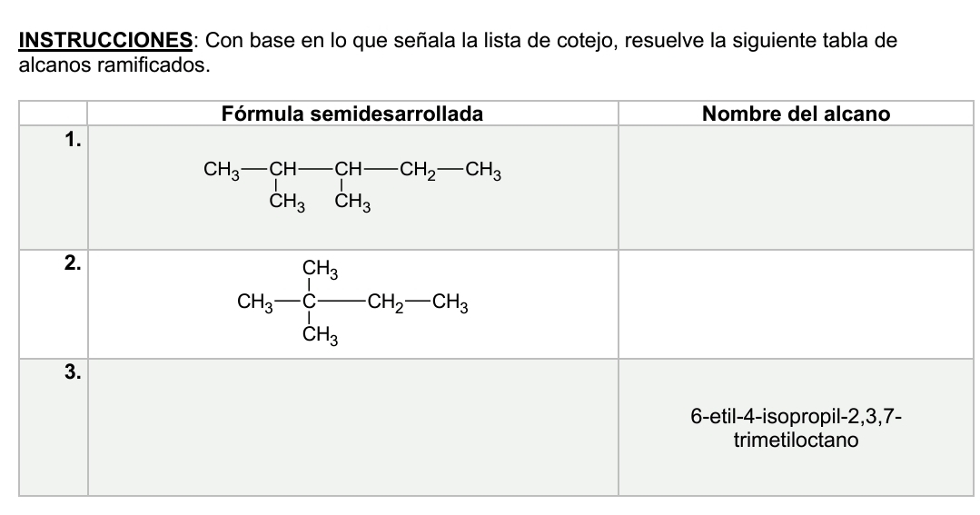
Task: Click the empty top-left header cell
Action: pos(54,114)
